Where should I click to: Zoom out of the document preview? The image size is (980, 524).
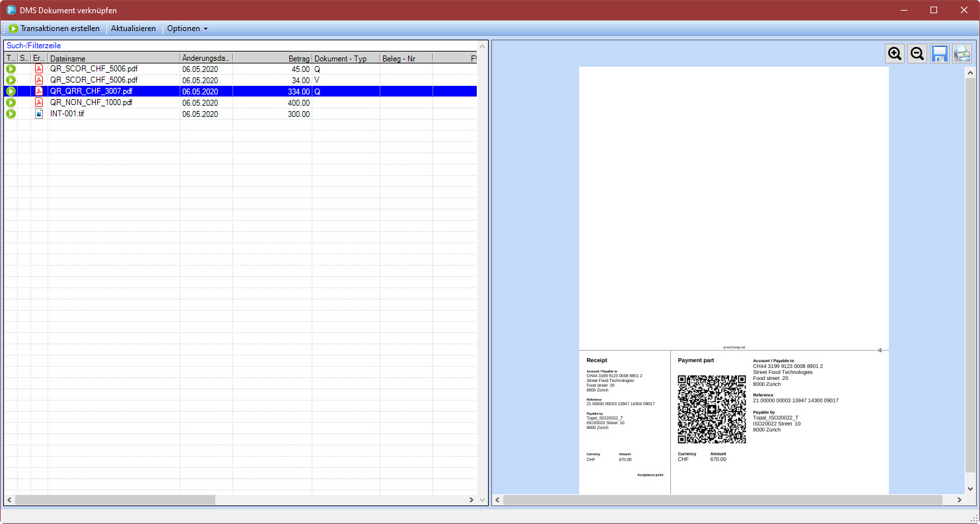[x=917, y=54]
